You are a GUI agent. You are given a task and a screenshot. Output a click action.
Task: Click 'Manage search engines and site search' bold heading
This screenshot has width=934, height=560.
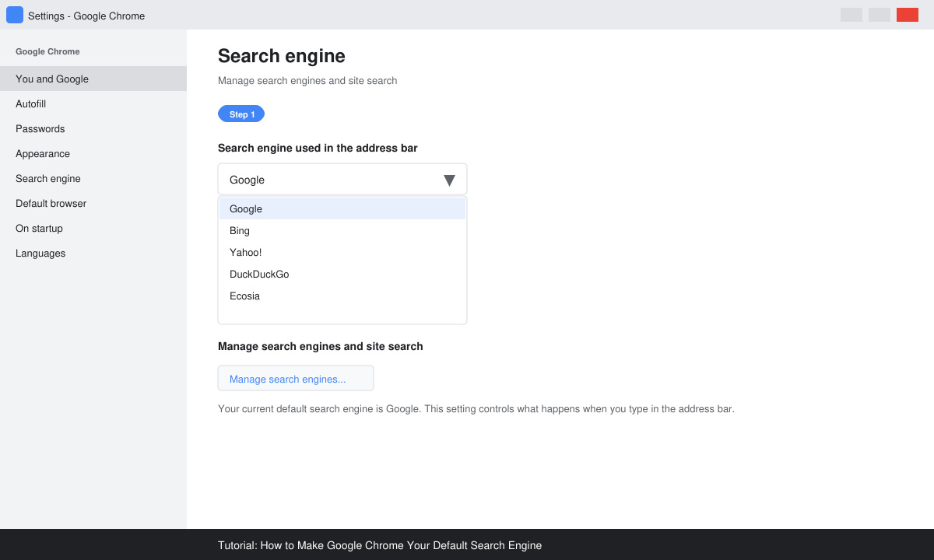321,346
